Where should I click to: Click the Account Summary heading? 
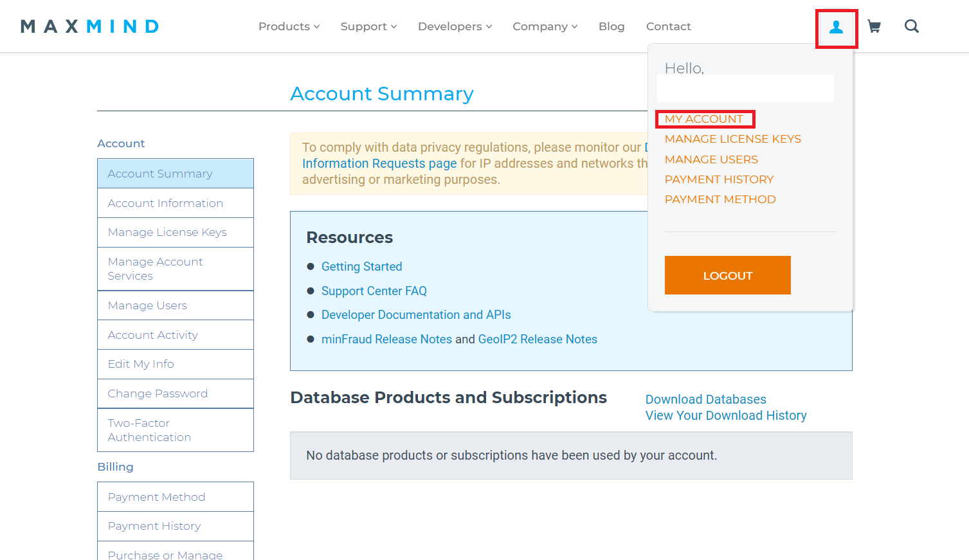(x=382, y=94)
